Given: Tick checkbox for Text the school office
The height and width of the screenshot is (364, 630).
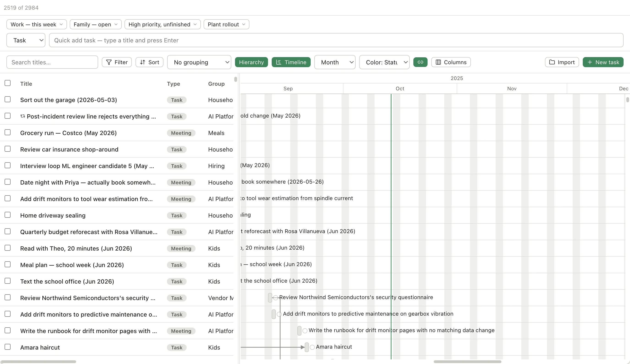Looking at the screenshot, I should tap(8, 281).
